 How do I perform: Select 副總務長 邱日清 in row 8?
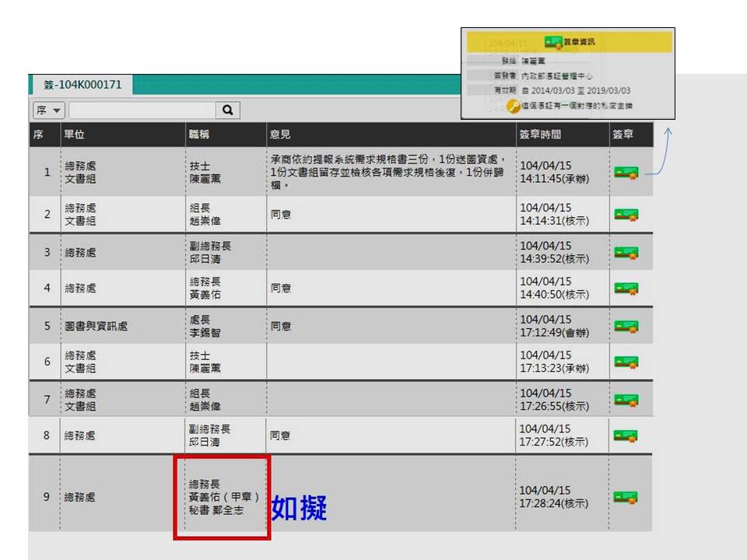[209, 436]
